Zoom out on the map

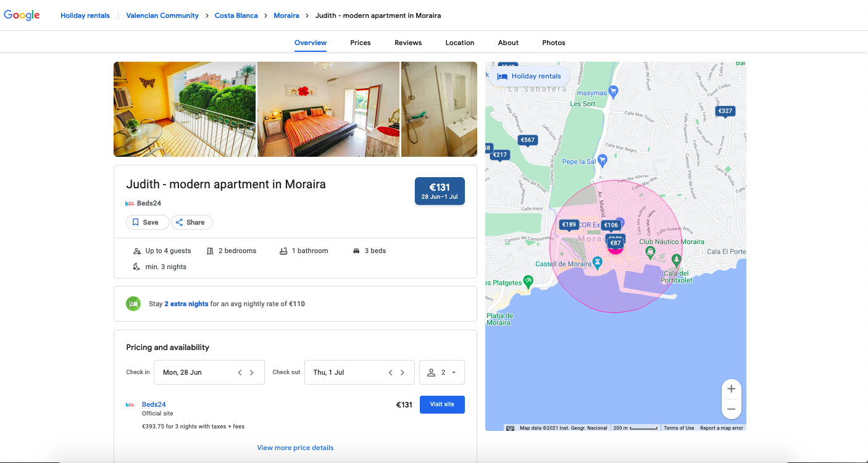732,409
